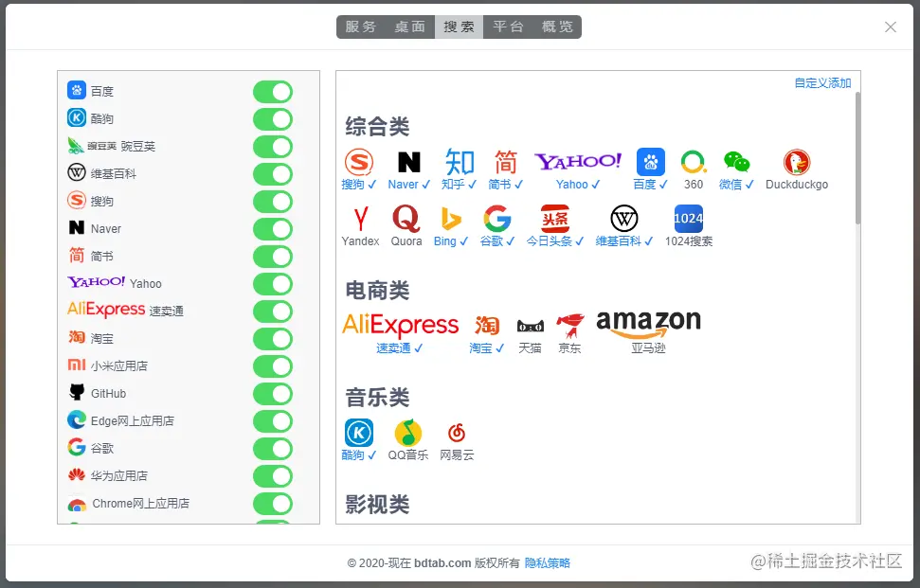The width and height of the screenshot is (920, 588).
Task: Disable the 酷狗 switch in list
Action: [x=273, y=119]
